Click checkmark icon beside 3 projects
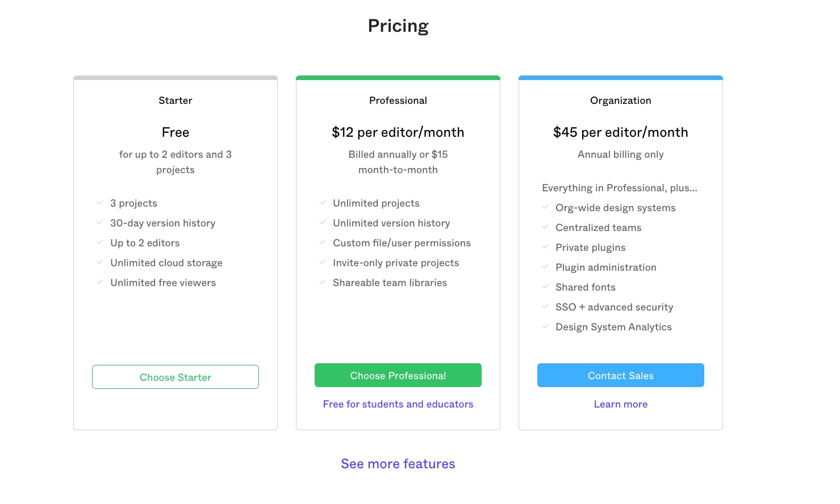The height and width of the screenshot is (504, 840). tap(100, 203)
